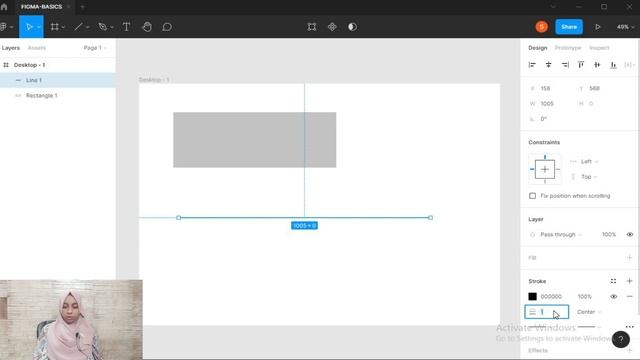Select the FIGMA-BASICS file tab
The image size is (640, 360).
tap(42, 7)
